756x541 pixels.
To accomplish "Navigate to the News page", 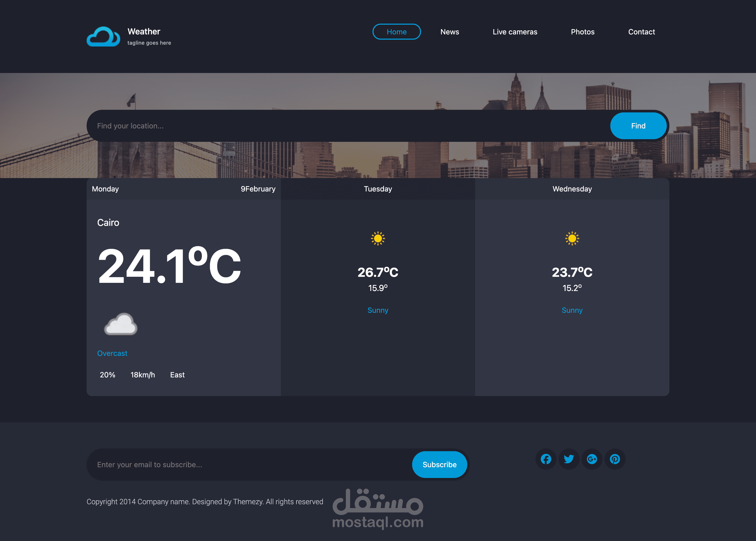I will click(450, 32).
